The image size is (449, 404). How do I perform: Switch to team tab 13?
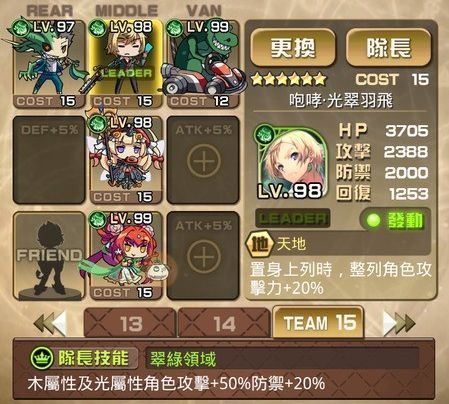(x=130, y=323)
